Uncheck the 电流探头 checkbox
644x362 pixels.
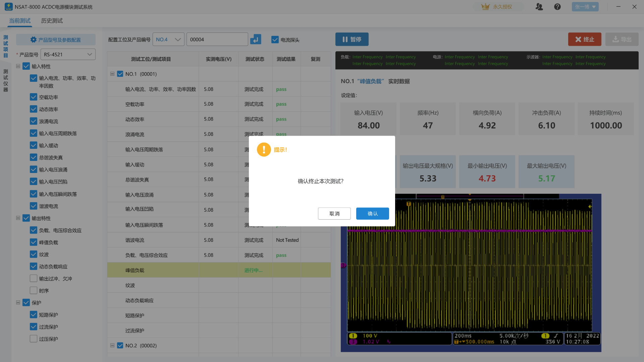275,40
